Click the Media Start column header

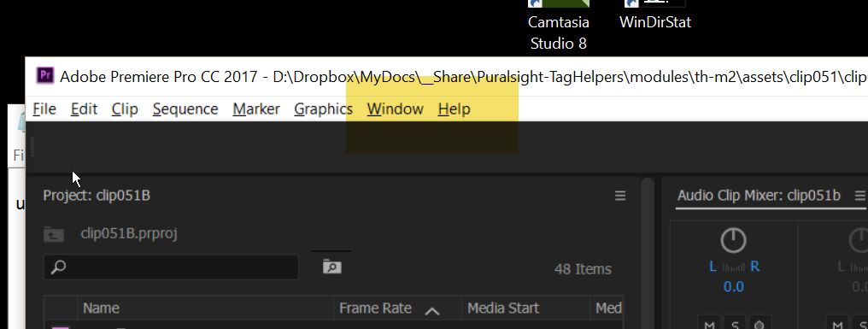(x=502, y=308)
